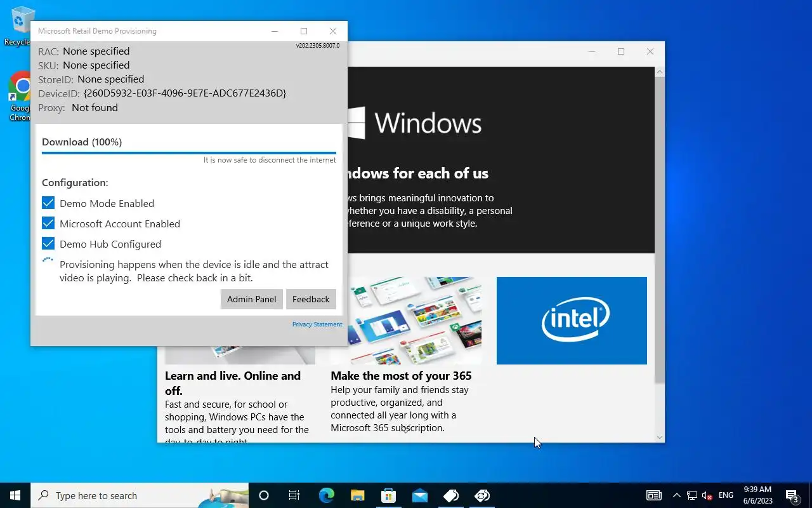The height and width of the screenshot is (508, 812).
Task: Open the clock showing 9:39 AM
Action: point(757,495)
